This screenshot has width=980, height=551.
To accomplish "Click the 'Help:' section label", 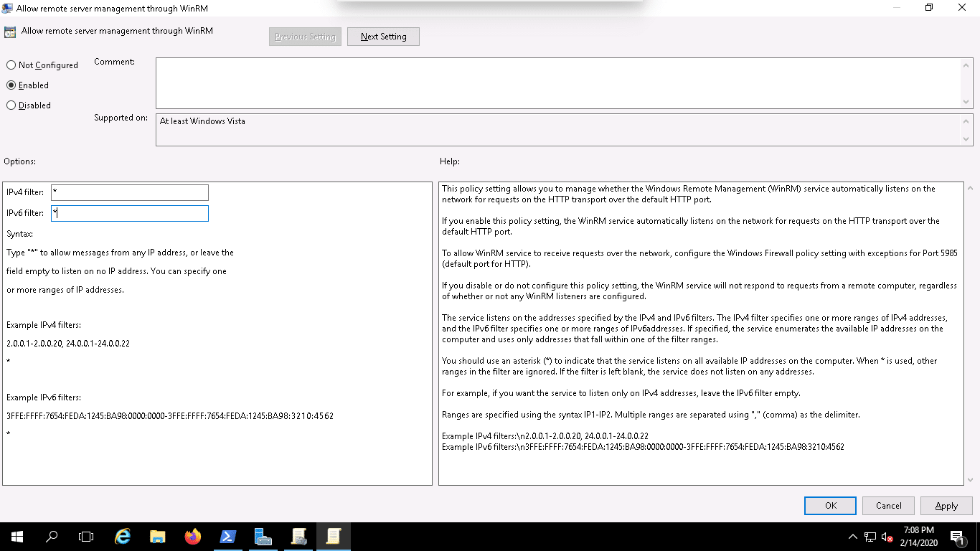I will tap(450, 162).
